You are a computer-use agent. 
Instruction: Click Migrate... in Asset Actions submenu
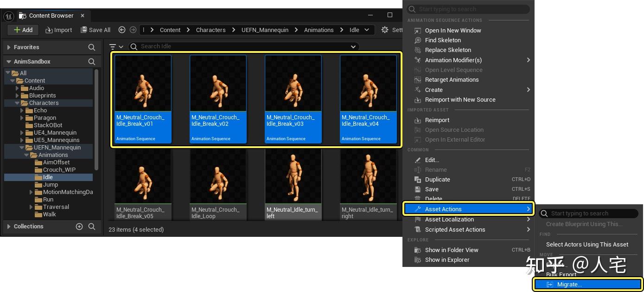(x=587, y=285)
